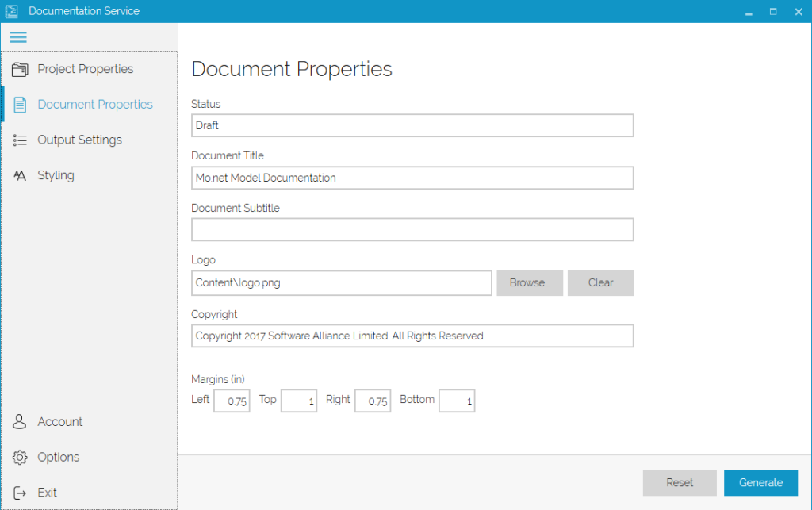Select Document Properties in the sidebar
Image resolution: width=812 pixels, height=510 pixels.
coord(89,105)
